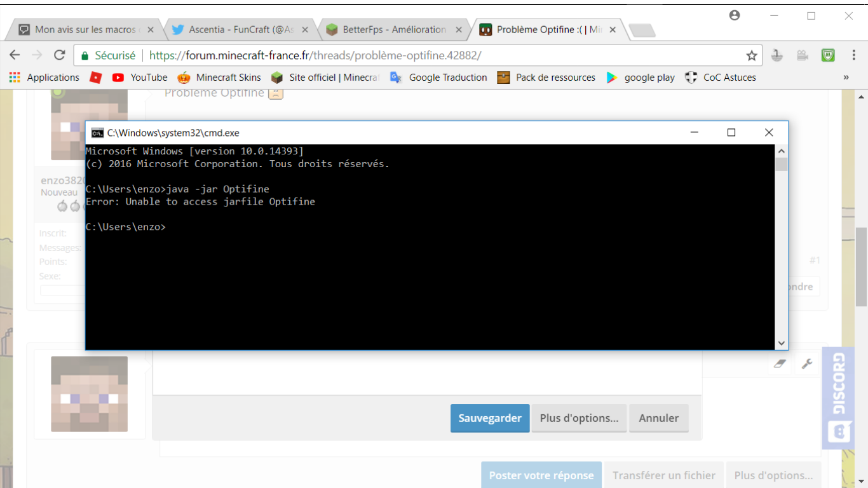
Task: Open the google play bookmark
Action: [x=641, y=78]
